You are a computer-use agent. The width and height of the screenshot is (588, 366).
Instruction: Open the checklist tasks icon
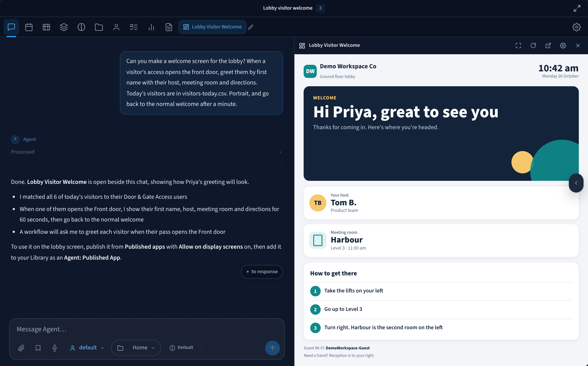(134, 27)
